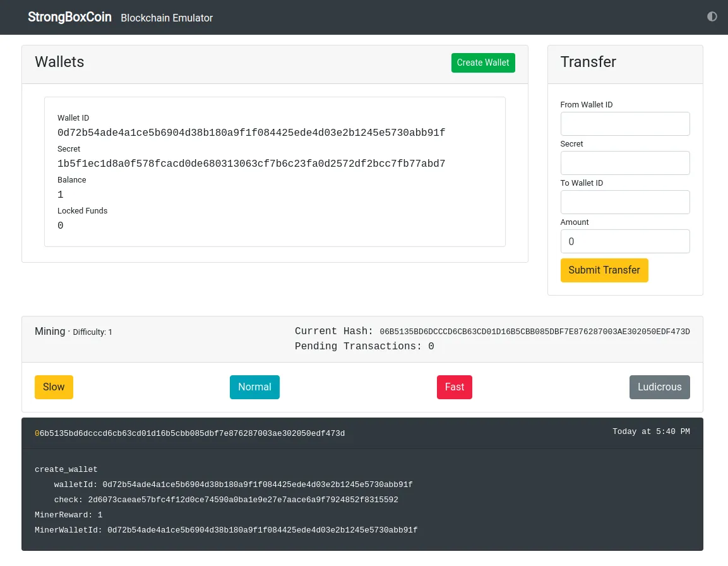Select the wallet ID hash text
This screenshot has height=566, width=728.
pyautogui.click(x=251, y=133)
